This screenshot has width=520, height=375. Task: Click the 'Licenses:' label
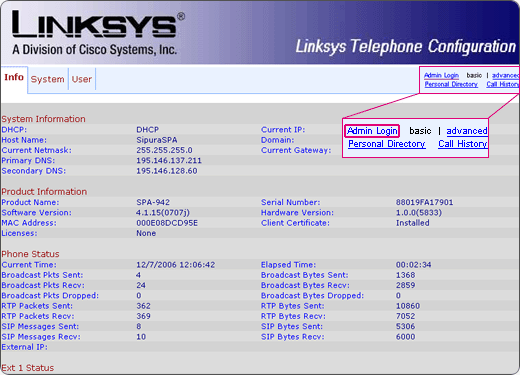[19, 233]
